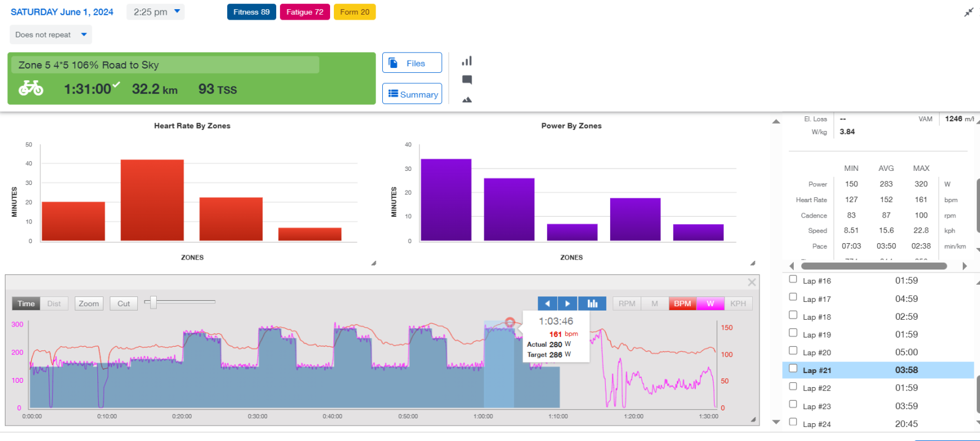Move the stats table left with the arrow
This screenshot has width=980, height=441.
(x=791, y=266)
